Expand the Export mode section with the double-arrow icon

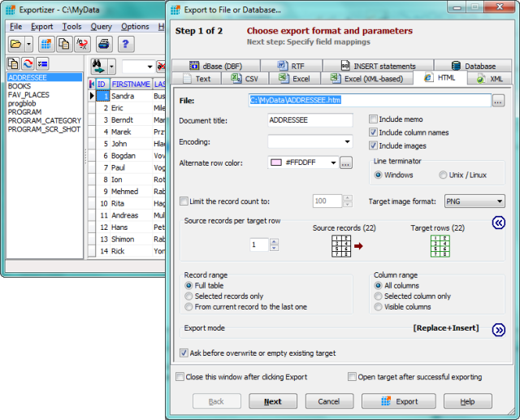[x=499, y=329]
